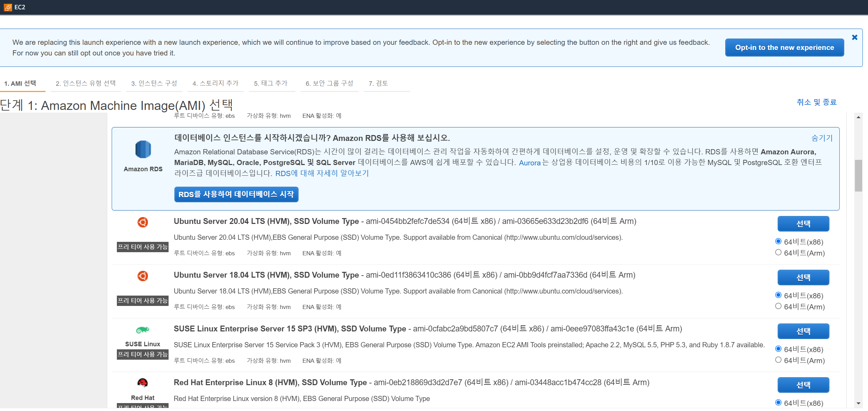Start database with RDS button
The image size is (868, 411).
pos(236,195)
